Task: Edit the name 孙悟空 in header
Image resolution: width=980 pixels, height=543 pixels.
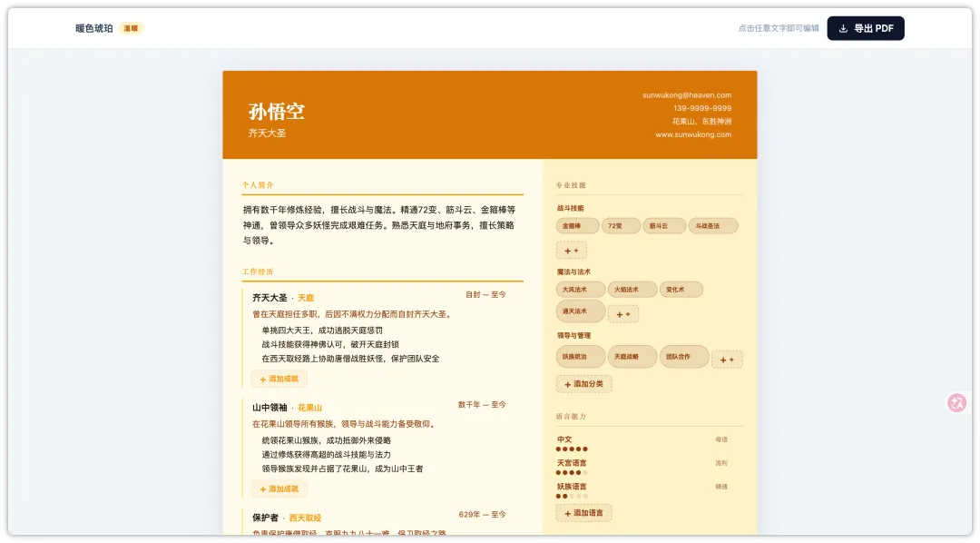Action: (276, 112)
